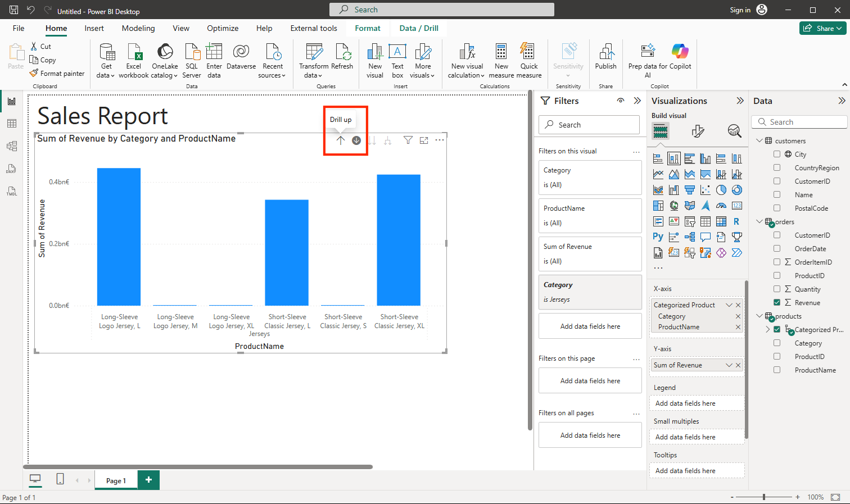Click the Share button
850x504 pixels.
pyautogui.click(x=823, y=28)
